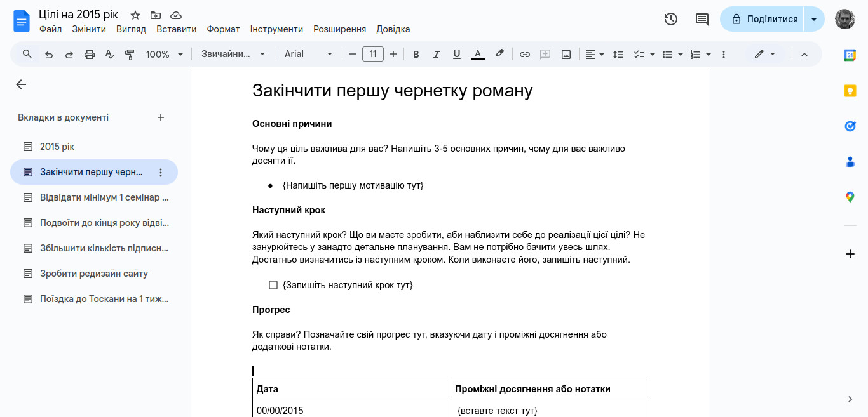Open Google Maps side panel
Viewport: 868px width, 417px height.
[x=850, y=197]
